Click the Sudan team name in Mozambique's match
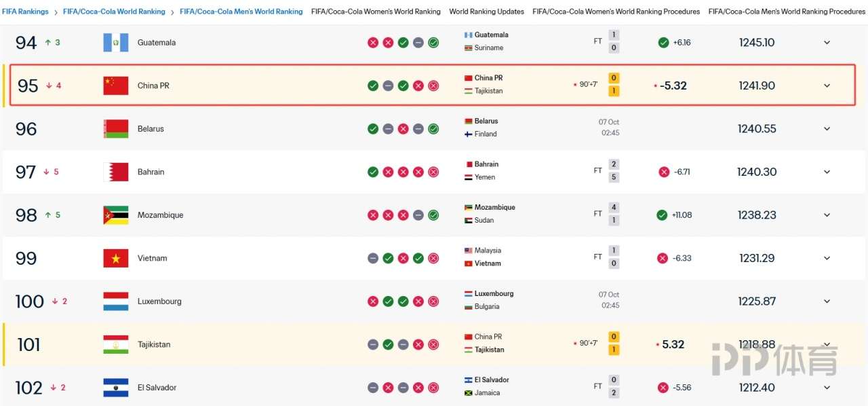Image resolution: width=868 pixels, height=406 pixels. [484, 221]
